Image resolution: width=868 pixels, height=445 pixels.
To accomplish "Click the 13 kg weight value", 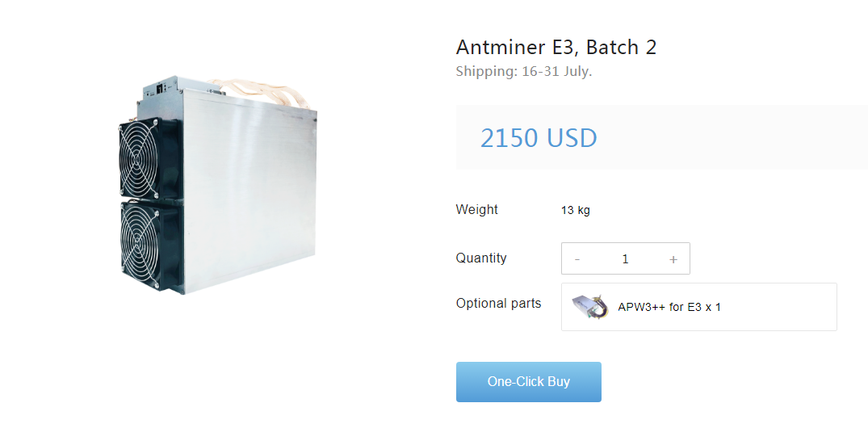I will tap(576, 210).
